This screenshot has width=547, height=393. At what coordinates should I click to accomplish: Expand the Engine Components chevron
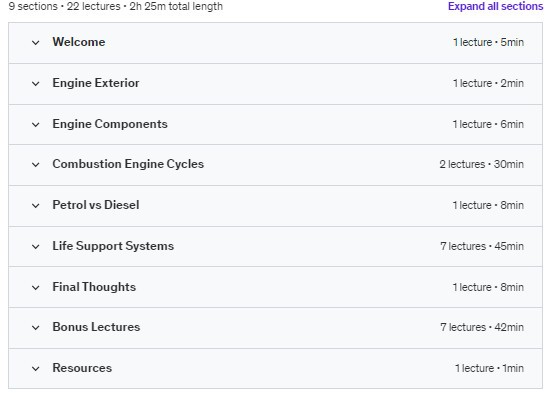pos(36,125)
